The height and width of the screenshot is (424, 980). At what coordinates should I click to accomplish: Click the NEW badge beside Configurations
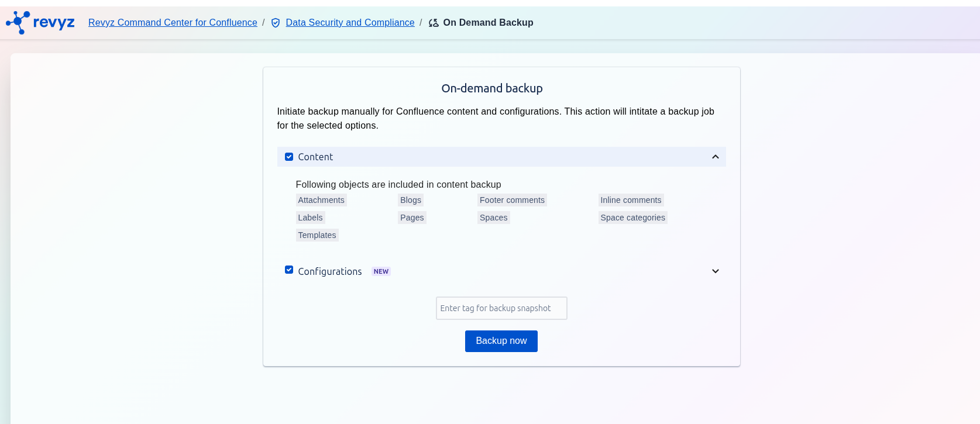point(381,271)
